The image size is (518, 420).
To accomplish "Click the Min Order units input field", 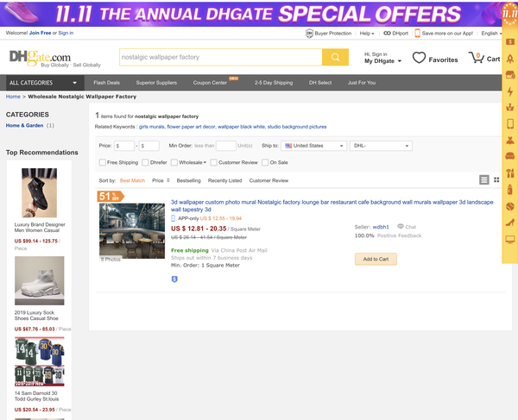I will [226, 146].
